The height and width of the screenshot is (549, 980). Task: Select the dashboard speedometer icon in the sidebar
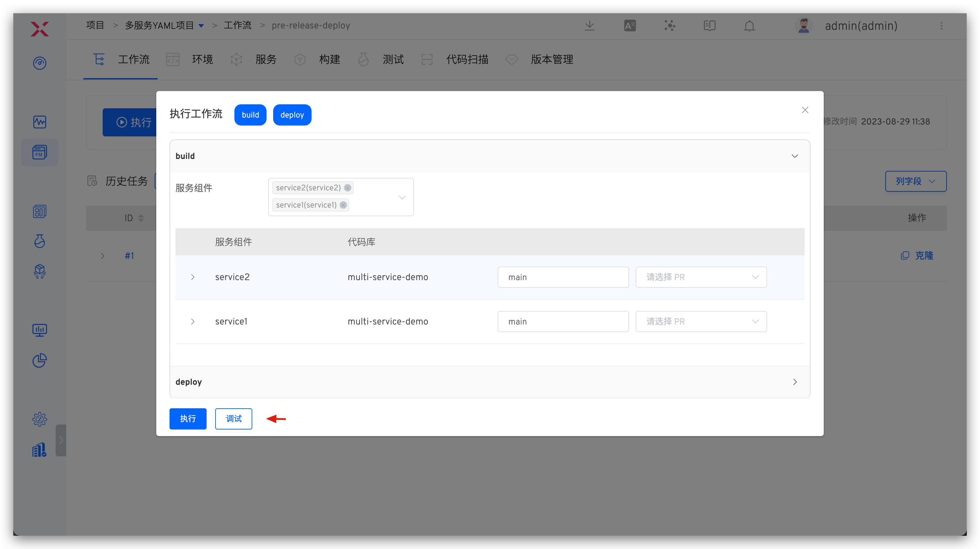(40, 63)
